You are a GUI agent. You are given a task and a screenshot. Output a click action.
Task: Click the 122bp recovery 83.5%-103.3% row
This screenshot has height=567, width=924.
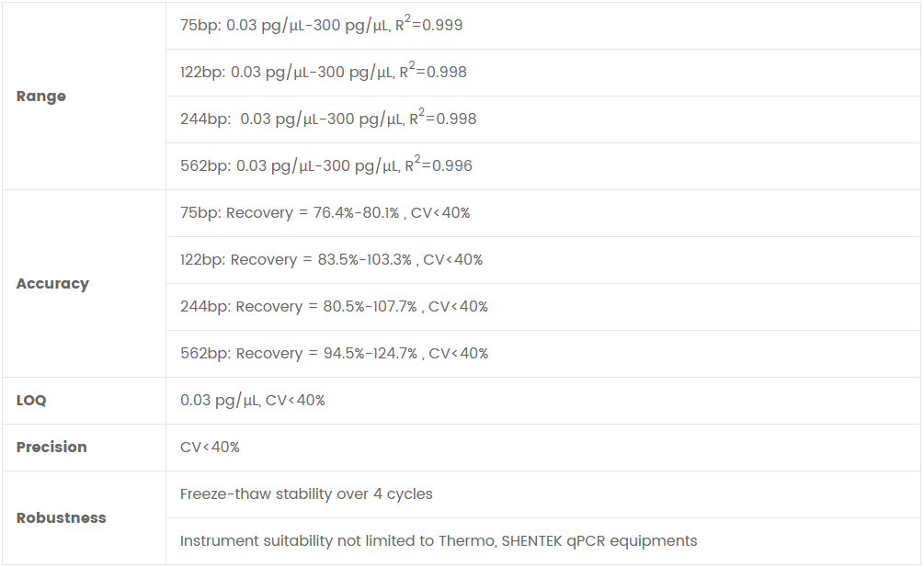tap(331, 260)
